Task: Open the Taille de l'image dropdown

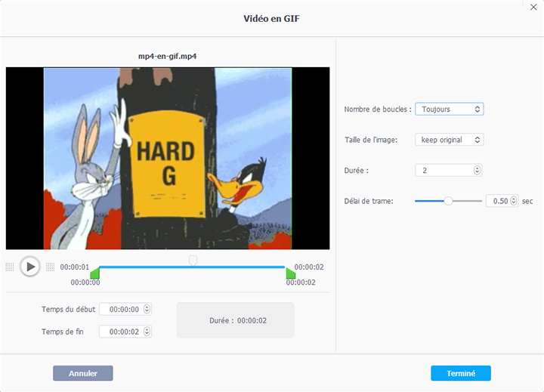Action: [450, 140]
